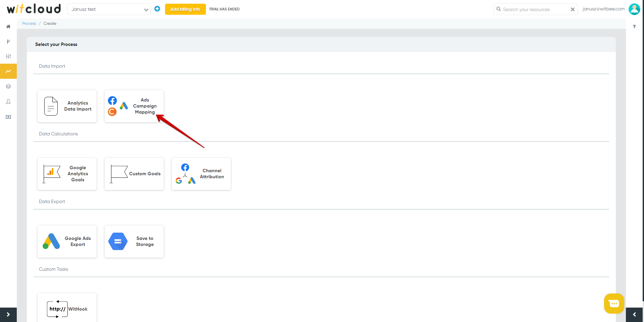Open the branch icon in sidebar

point(8,42)
